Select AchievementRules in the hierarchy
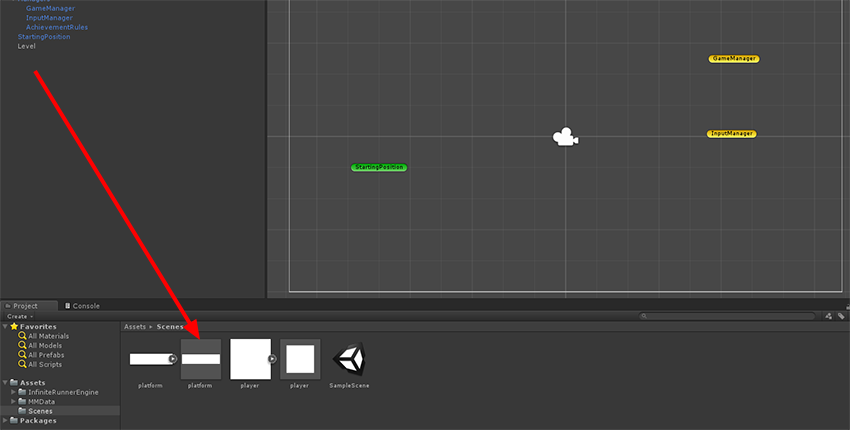This screenshot has width=850, height=430. (x=56, y=27)
